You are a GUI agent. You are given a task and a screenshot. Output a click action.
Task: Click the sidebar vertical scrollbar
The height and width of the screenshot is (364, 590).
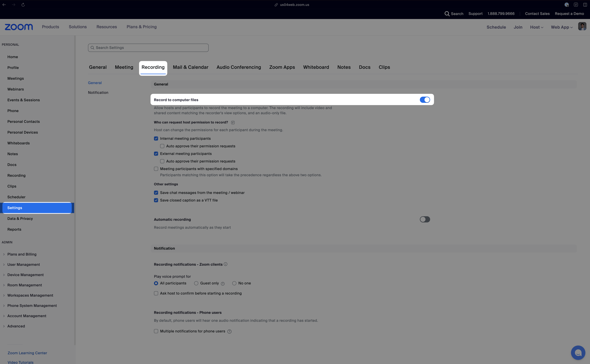tap(75, 190)
